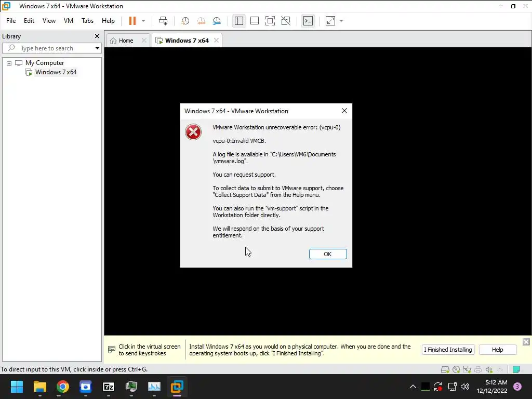The width and height of the screenshot is (532, 399).
Task: Open the blue camera app on taskbar
Action: click(x=86, y=387)
